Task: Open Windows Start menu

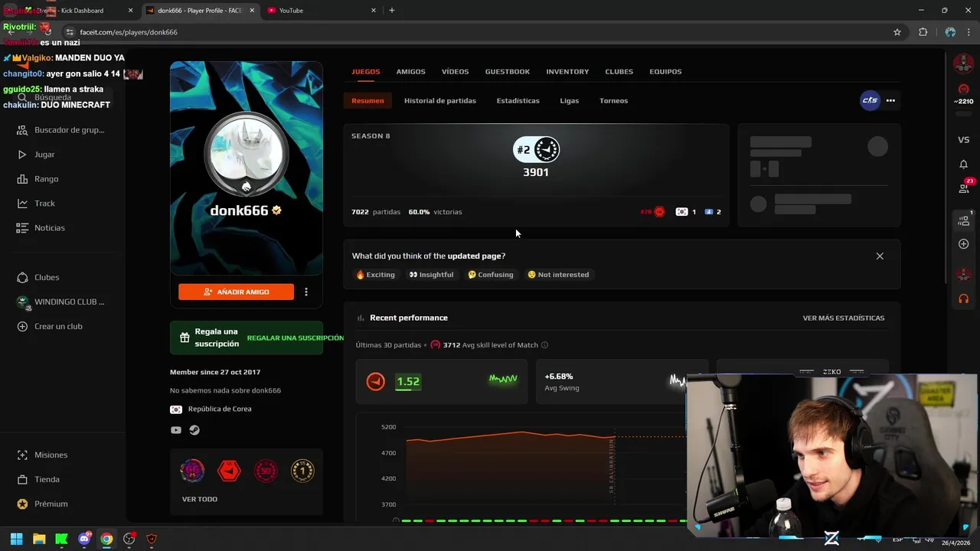Action: point(17,539)
